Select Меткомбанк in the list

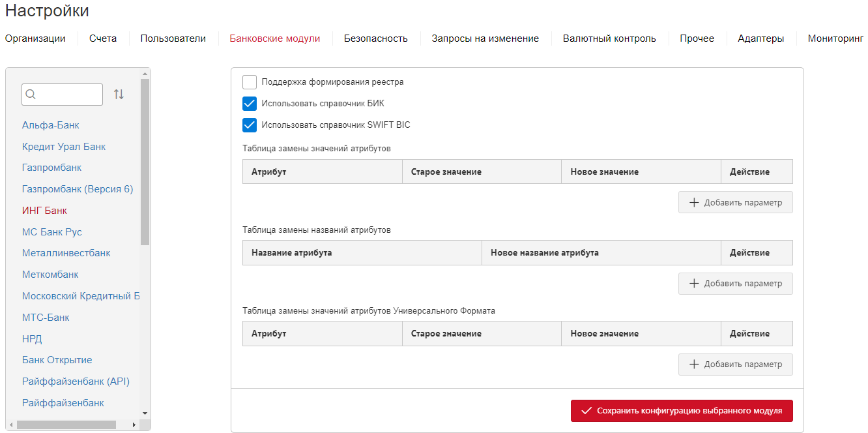pyautogui.click(x=50, y=275)
